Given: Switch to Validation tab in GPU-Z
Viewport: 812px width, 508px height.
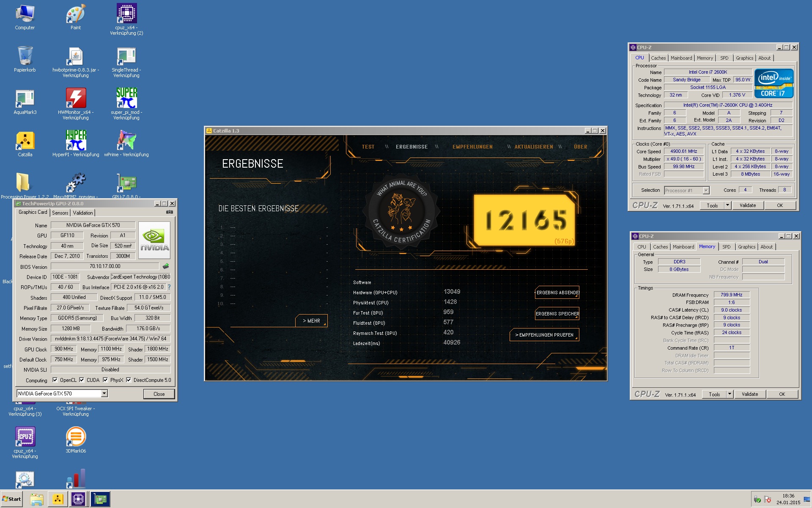Looking at the screenshot, I should click(83, 213).
